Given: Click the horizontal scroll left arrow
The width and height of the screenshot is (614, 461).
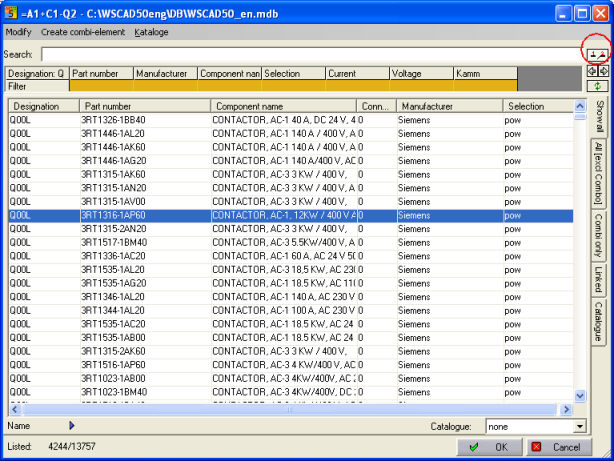Looking at the screenshot, I should click(x=15, y=409).
